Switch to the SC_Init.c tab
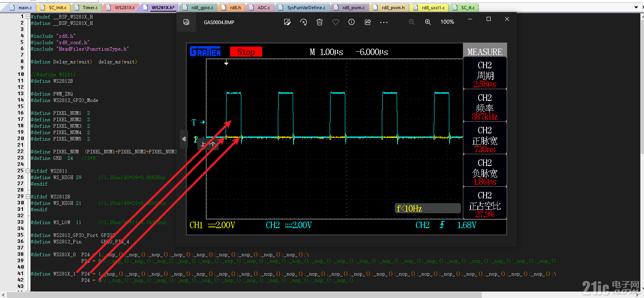Image resolution: width=644 pixels, height=298 pixels. (54, 8)
